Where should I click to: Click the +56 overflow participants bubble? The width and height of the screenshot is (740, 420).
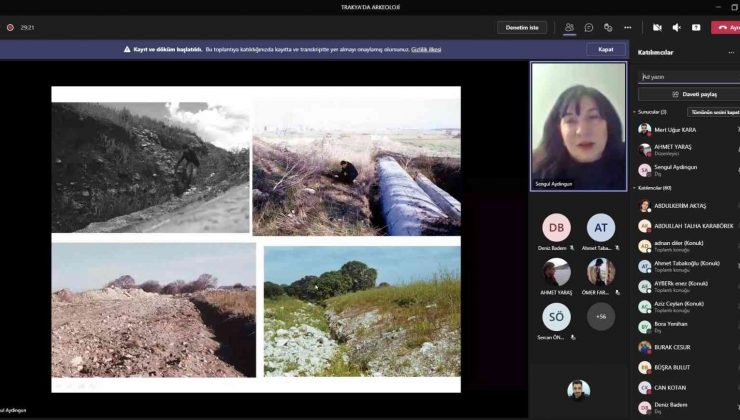click(x=600, y=317)
